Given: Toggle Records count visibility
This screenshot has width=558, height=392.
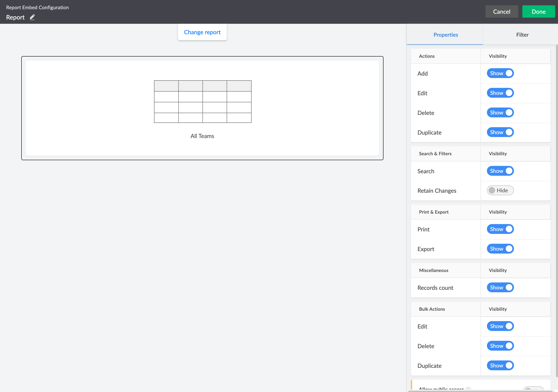Looking at the screenshot, I should pos(500,288).
